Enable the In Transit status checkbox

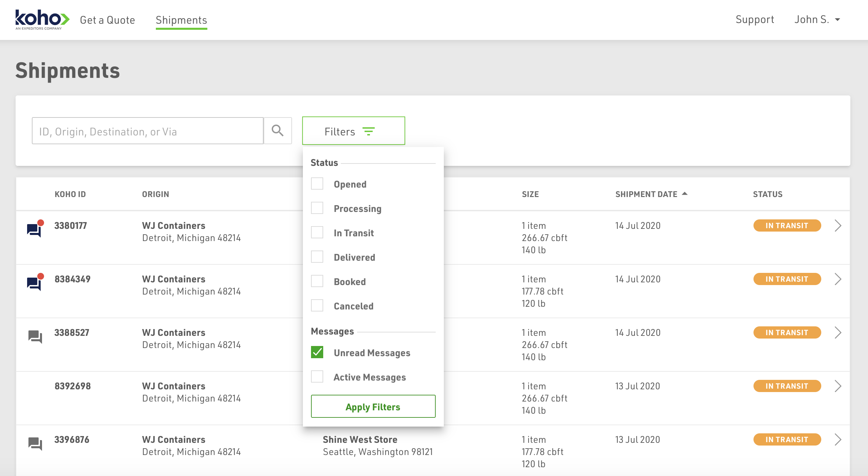click(x=317, y=233)
